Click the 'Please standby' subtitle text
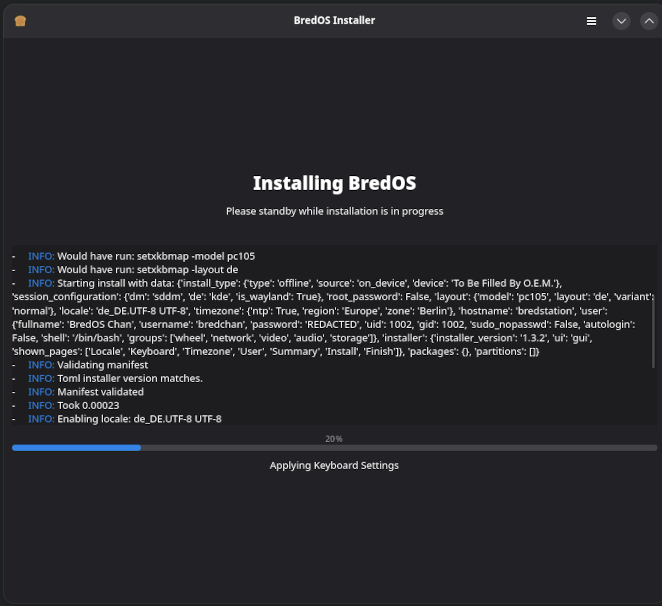Screen dimensions: 662x606 click(x=334, y=211)
